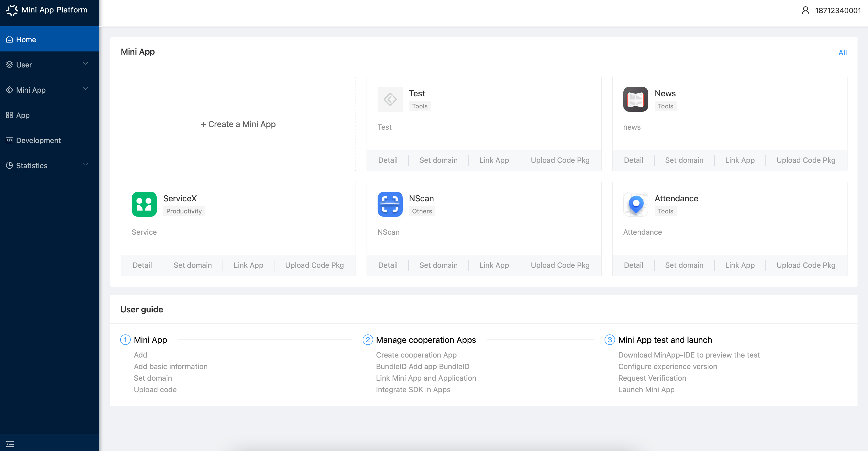Click 'Launch Mini App' guide step
Viewport: 868px width, 451px height.
pyautogui.click(x=646, y=390)
